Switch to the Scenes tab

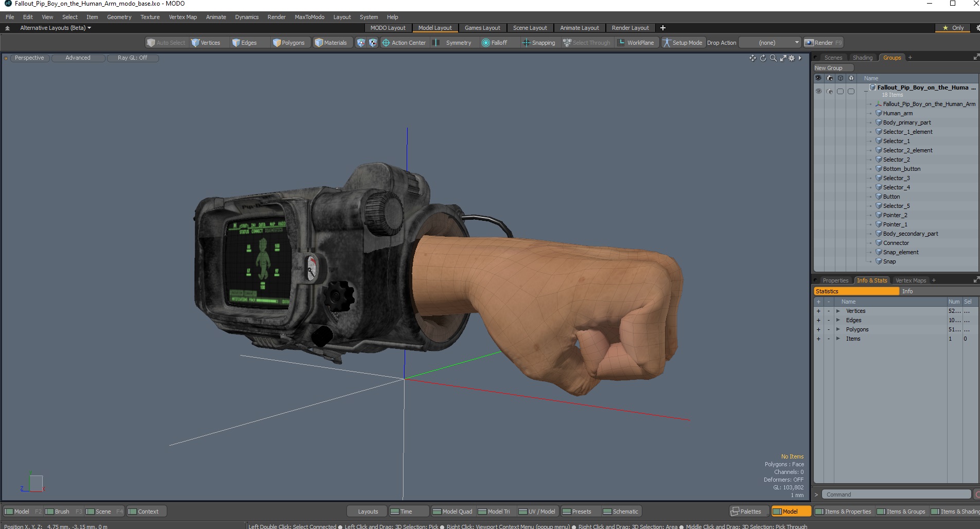point(833,58)
